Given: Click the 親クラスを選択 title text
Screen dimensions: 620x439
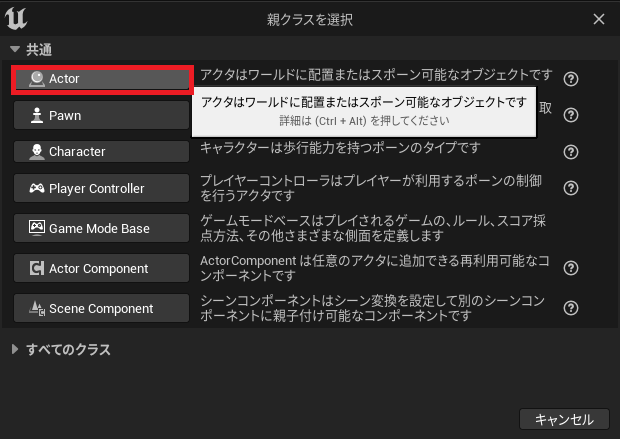Looking at the screenshot, I should tap(310, 19).
